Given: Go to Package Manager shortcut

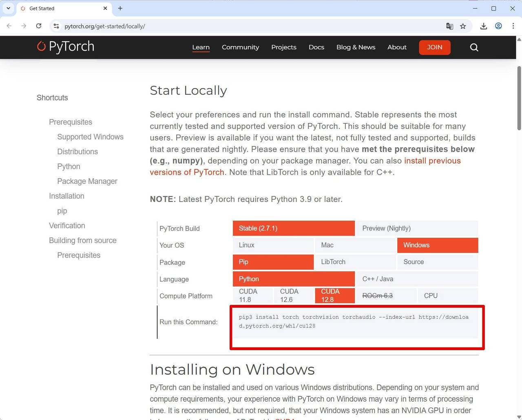Looking at the screenshot, I should coord(87,181).
